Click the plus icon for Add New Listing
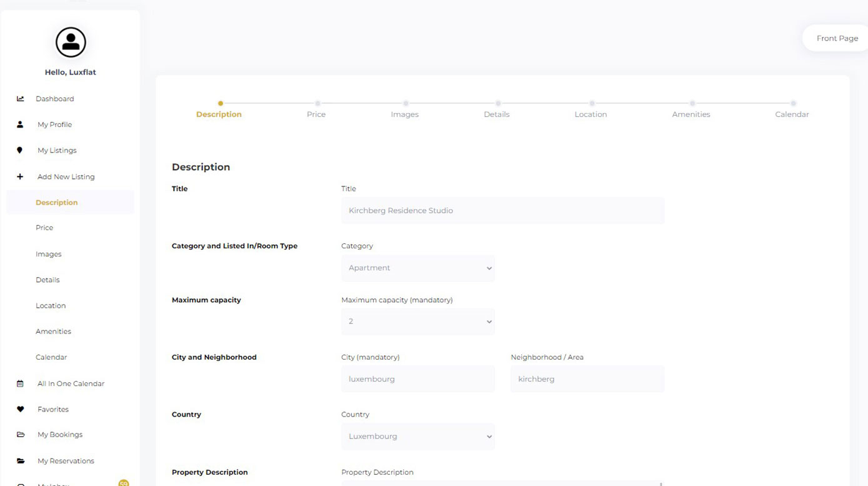Image resolution: width=868 pixels, height=486 pixels. pyautogui.click(x=20, y=176)
